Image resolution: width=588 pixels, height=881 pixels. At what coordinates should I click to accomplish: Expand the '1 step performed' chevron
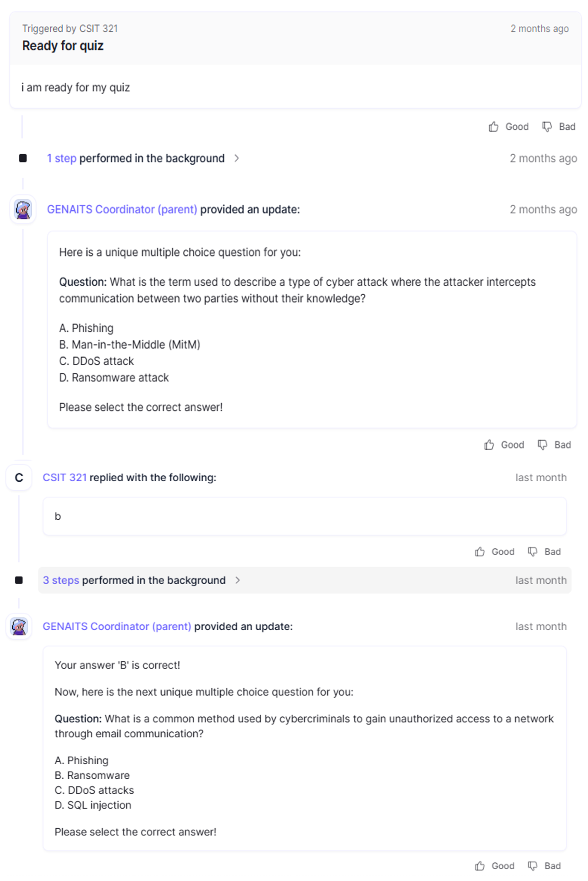[x=237, y=158]
